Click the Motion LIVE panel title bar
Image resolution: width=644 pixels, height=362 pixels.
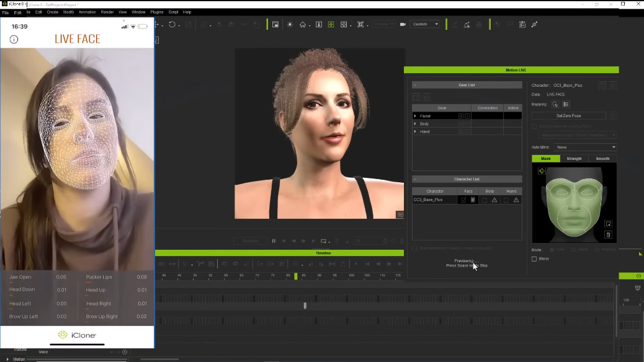click(x=511, y=70)
